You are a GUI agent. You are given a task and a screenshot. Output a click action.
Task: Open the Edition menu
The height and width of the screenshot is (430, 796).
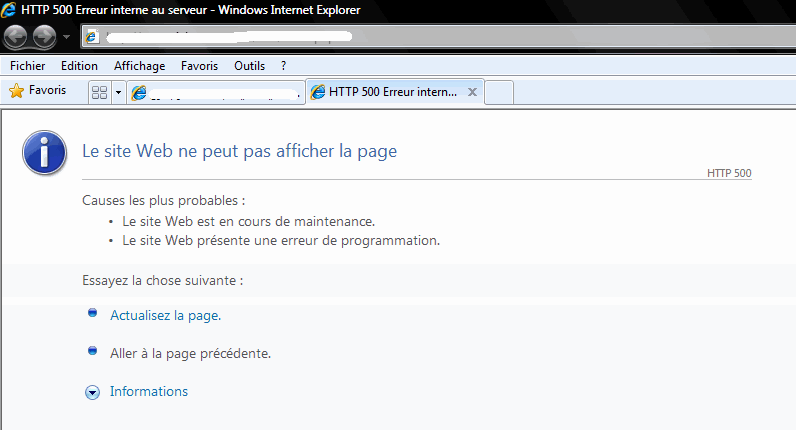coord(79,66)
